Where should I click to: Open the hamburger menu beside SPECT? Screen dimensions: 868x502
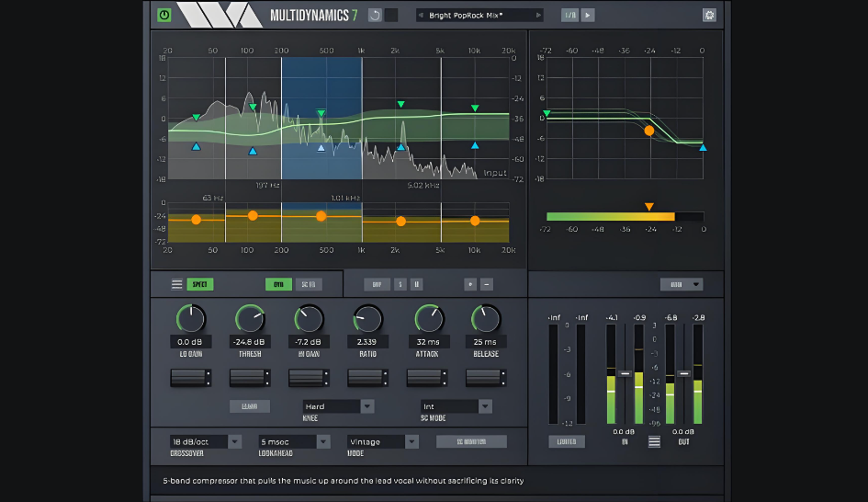point(177,285)
